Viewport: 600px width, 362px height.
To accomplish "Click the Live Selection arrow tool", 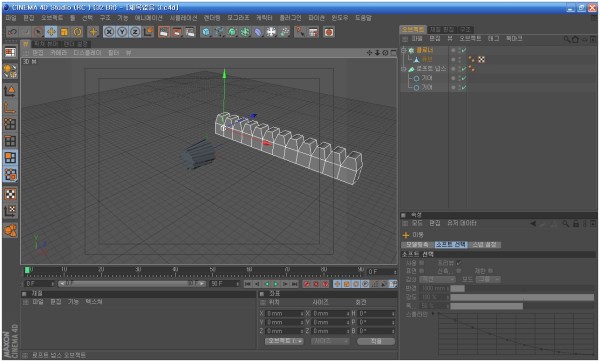I will (38, 32).
